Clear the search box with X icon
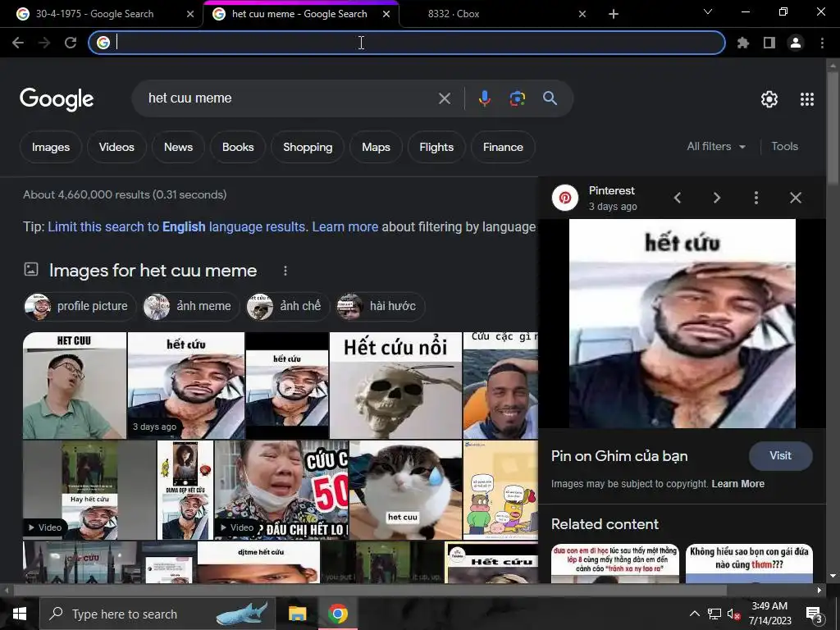The image size is (840, 630). coord(444,98)
